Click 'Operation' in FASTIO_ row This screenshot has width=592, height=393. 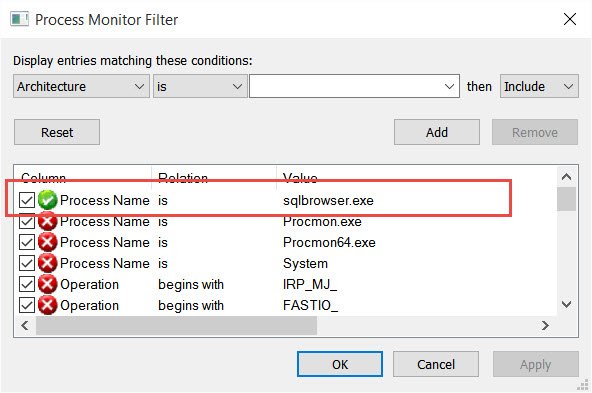pyautogui.click(x=89, y=305)
